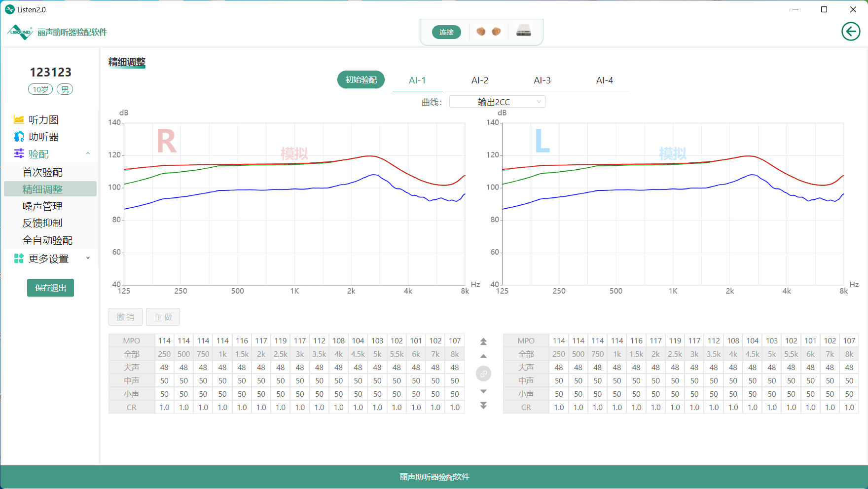Maximize the Listen2.0 window
This screenshot has height=489, width=868.
point(824,9)
